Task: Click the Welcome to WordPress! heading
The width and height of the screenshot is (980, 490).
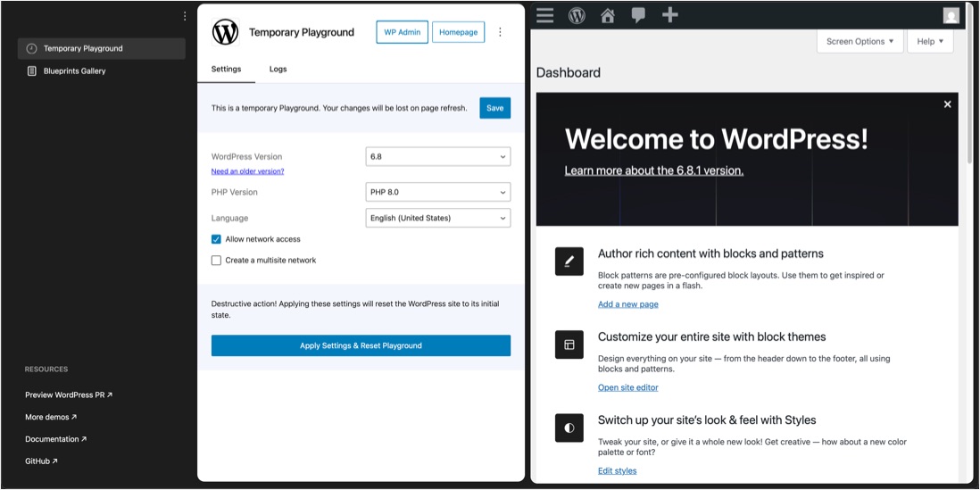Action: coord(716,138)
